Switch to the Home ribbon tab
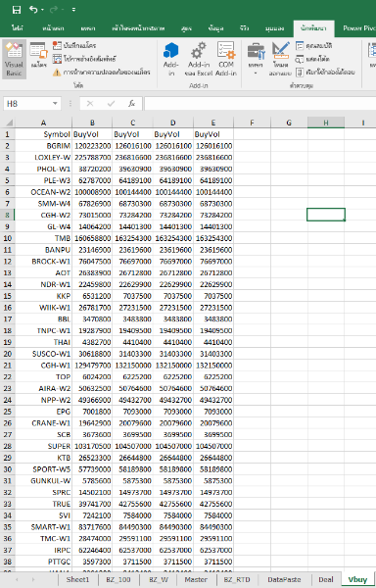Viewport: 376px width, 588px height. [53, 28]
